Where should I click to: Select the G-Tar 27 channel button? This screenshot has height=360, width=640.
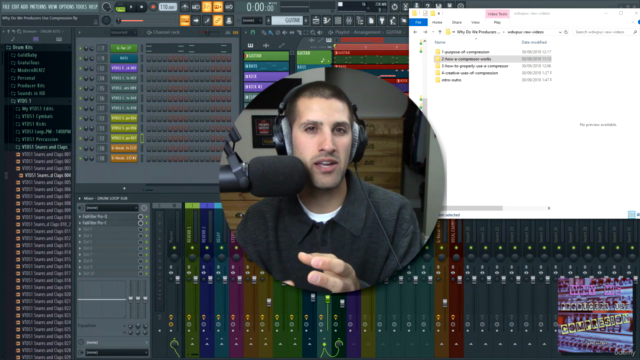click(124, 48)
